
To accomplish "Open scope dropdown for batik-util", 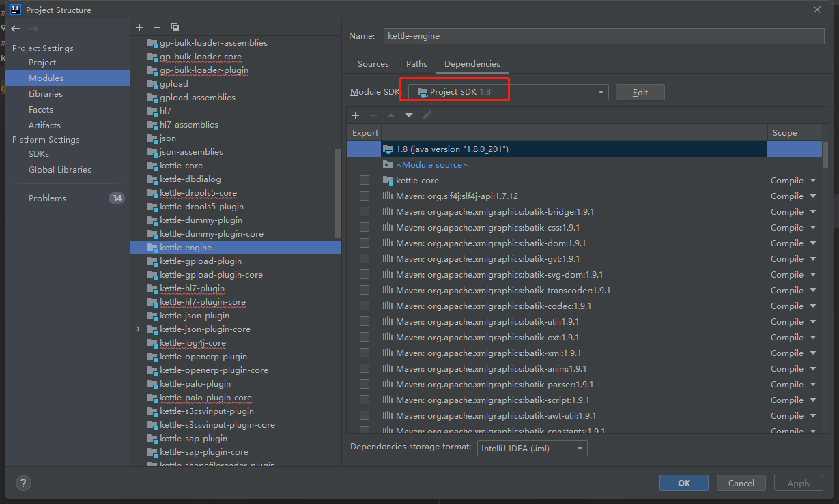I will [812, 322].
